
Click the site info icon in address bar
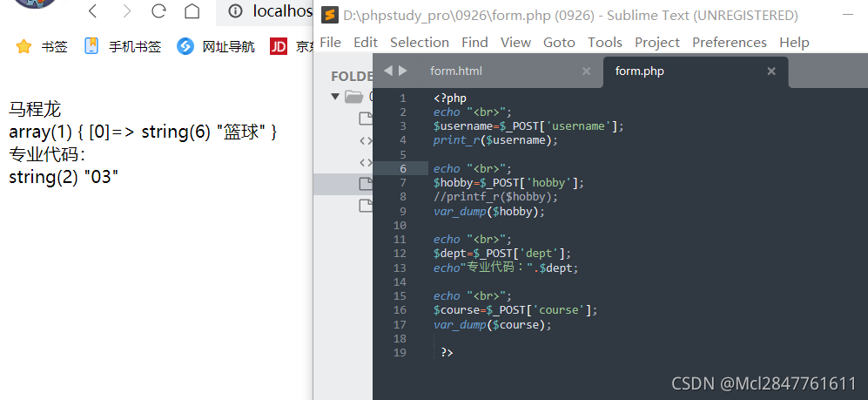(235, 11)
